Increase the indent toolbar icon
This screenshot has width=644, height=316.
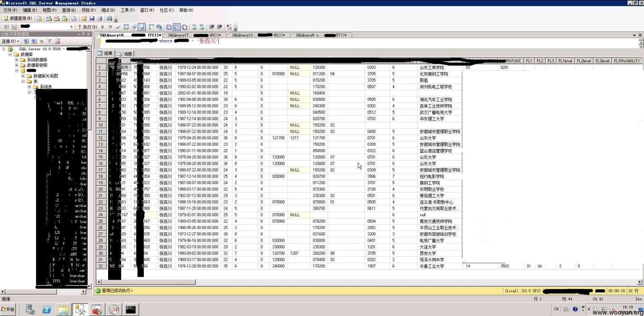pos(219,27)
